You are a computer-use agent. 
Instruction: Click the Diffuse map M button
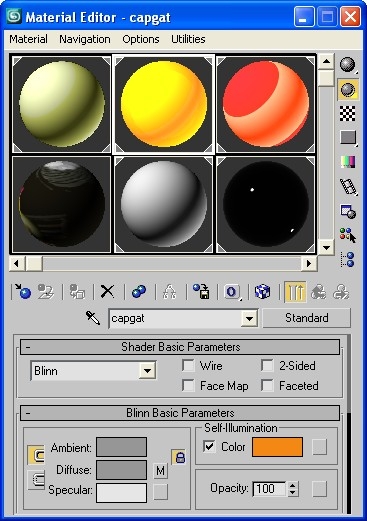click(x=160, y=471)
